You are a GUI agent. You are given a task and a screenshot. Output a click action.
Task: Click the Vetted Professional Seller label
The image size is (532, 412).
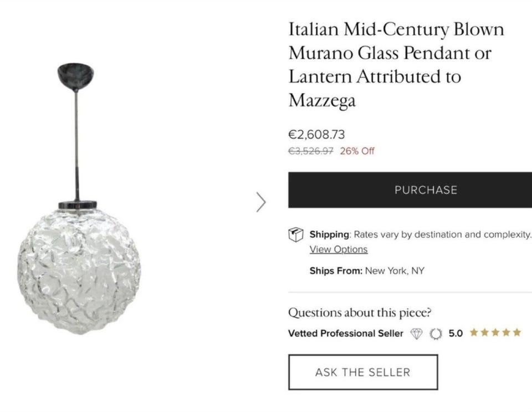(346, 333)
